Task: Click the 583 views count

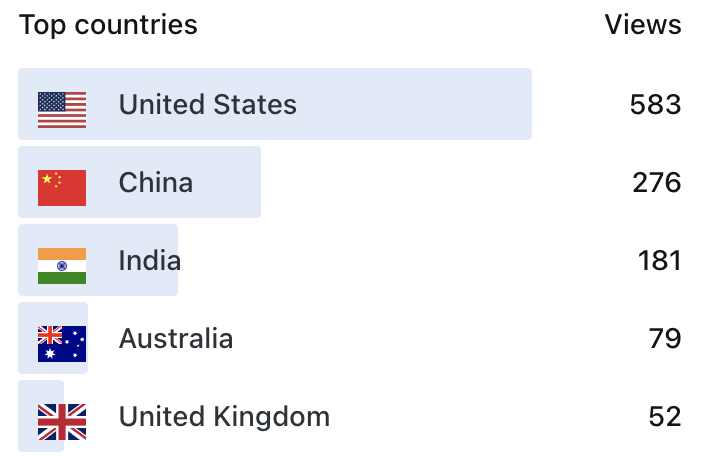Action: (x=655, y=104)
